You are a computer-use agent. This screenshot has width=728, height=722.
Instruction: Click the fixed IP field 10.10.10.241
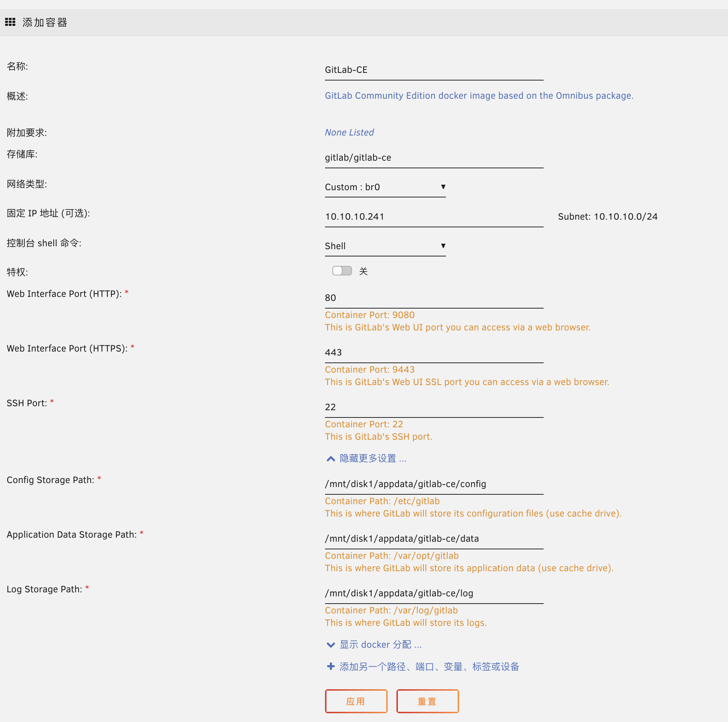tap(434, 217)
